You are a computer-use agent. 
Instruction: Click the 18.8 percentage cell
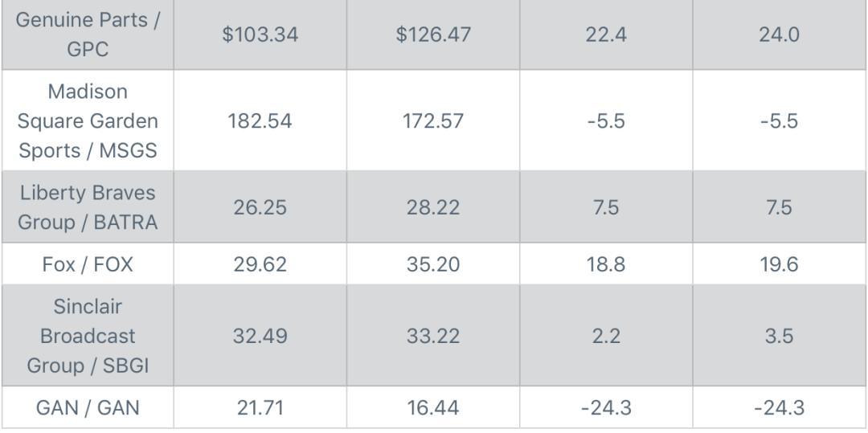point(606,263)
